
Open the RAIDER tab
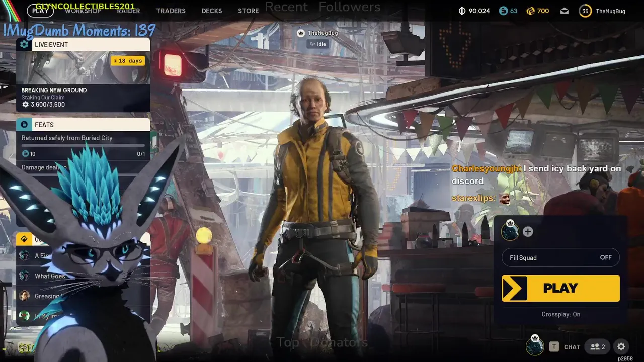click(x=128, y=11)
